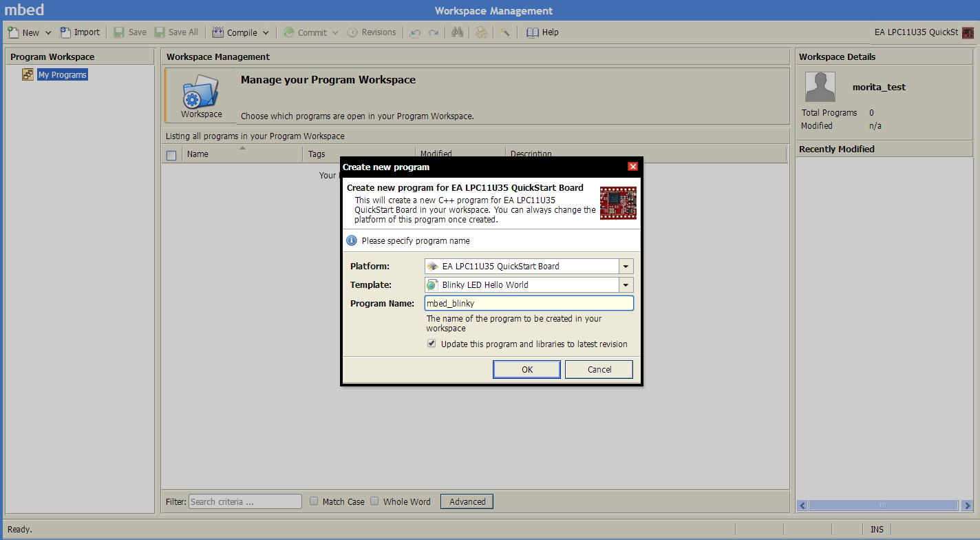Click the Revisions toolbar button
This screenshot has height=540, width=980.
click(x=372, y=32)
